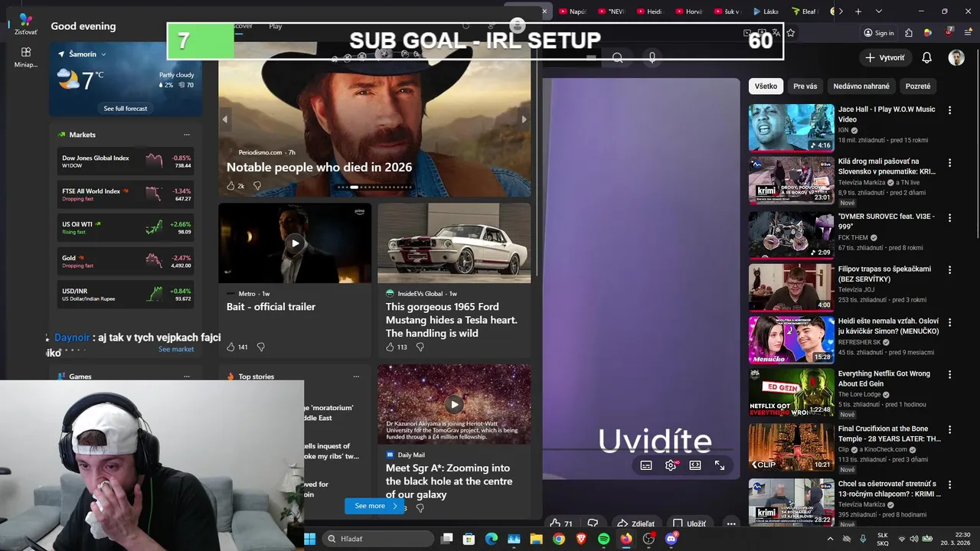The width and height of the screenshot is (980, 551).
Task: Click the taskbar Hľadať search box
Action: point(379,539)
